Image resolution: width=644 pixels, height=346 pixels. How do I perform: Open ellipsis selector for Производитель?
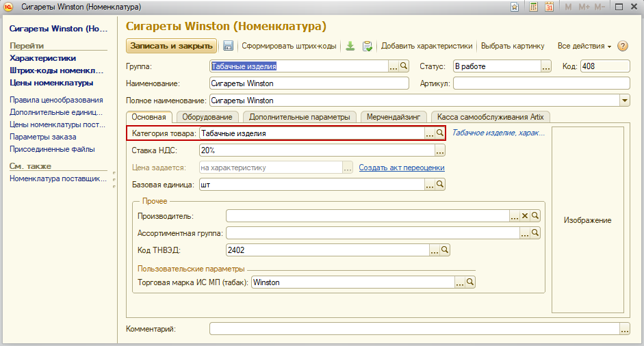point(514,216)
